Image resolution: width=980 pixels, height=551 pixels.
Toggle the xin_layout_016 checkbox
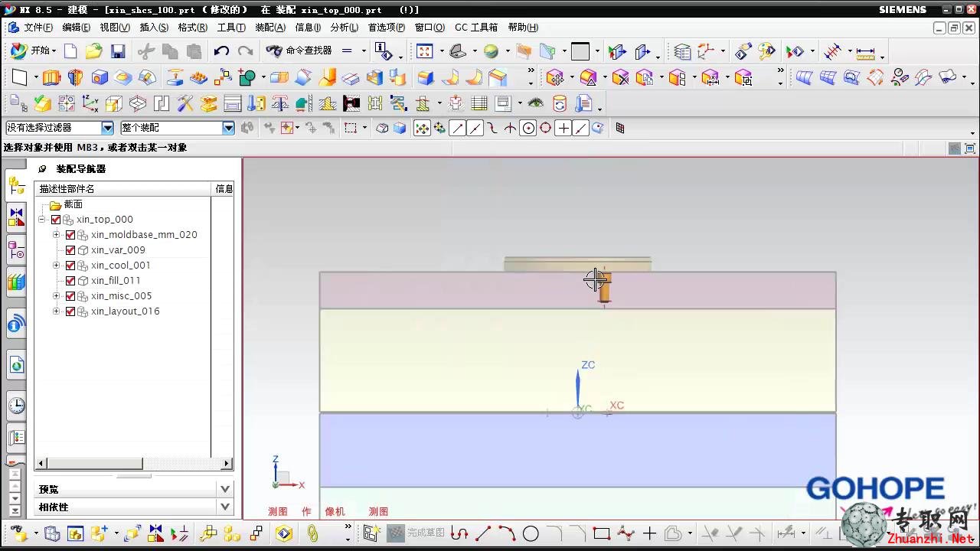coord(70,311)
